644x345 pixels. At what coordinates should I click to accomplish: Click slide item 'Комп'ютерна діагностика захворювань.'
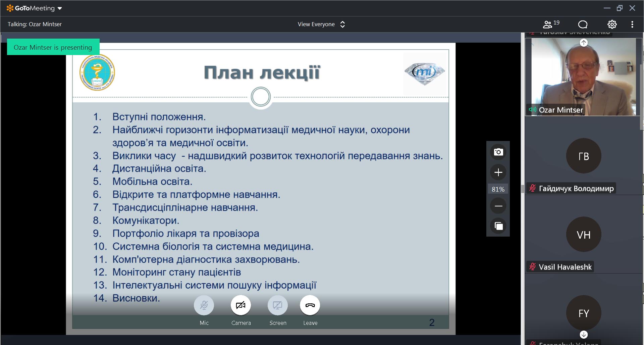pyautogui.click(x=206, y=259)
